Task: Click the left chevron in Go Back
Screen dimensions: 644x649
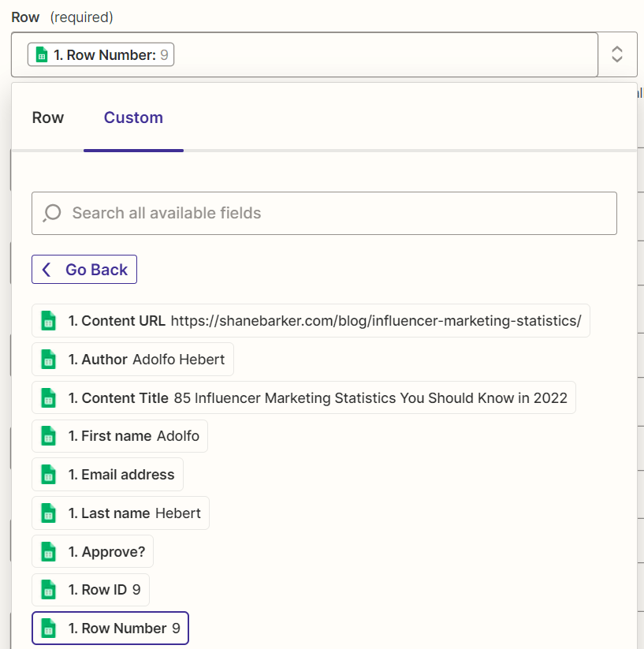Action: point(47,270)
